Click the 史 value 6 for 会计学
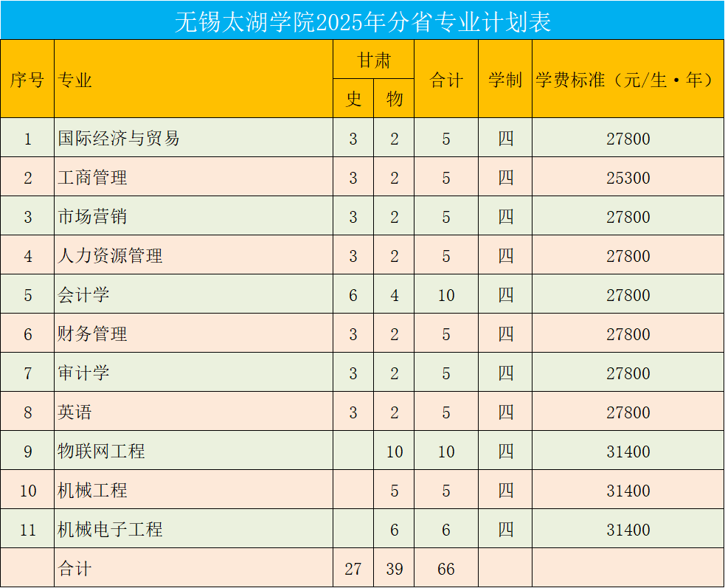The width and height of the screenshot is (725, 588). coord(353,295)
